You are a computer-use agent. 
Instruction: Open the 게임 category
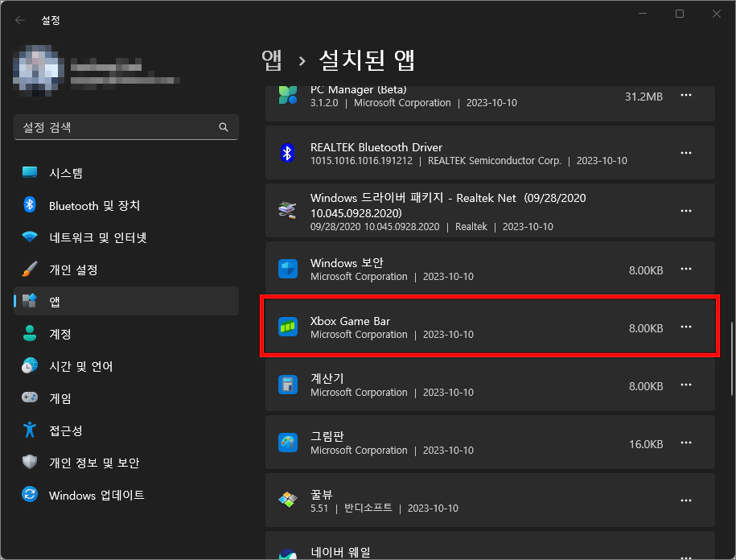point(125,398)
